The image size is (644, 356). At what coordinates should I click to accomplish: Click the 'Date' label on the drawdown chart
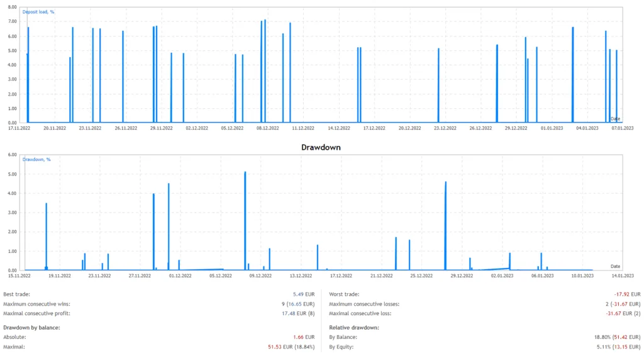click(615, 266)
